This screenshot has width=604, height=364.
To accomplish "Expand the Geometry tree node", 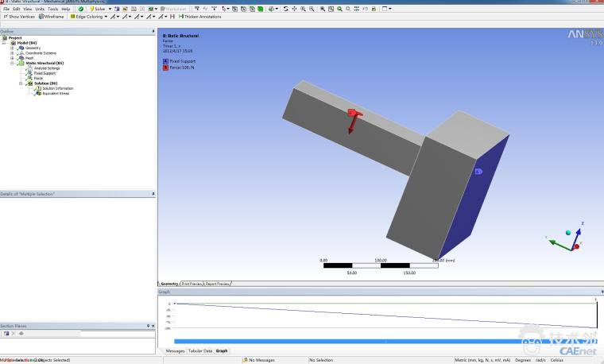I will coord(12,48).
